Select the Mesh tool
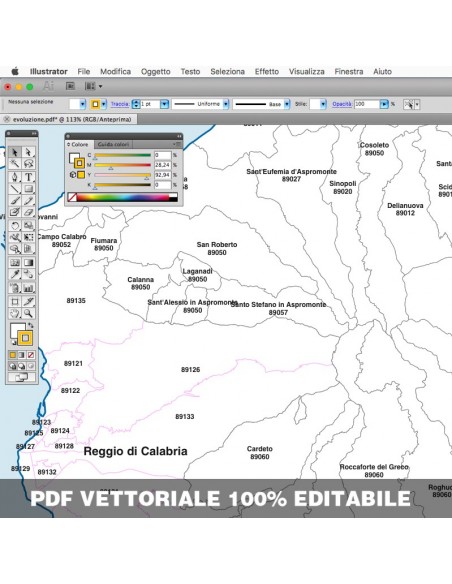 coord(15,263)
